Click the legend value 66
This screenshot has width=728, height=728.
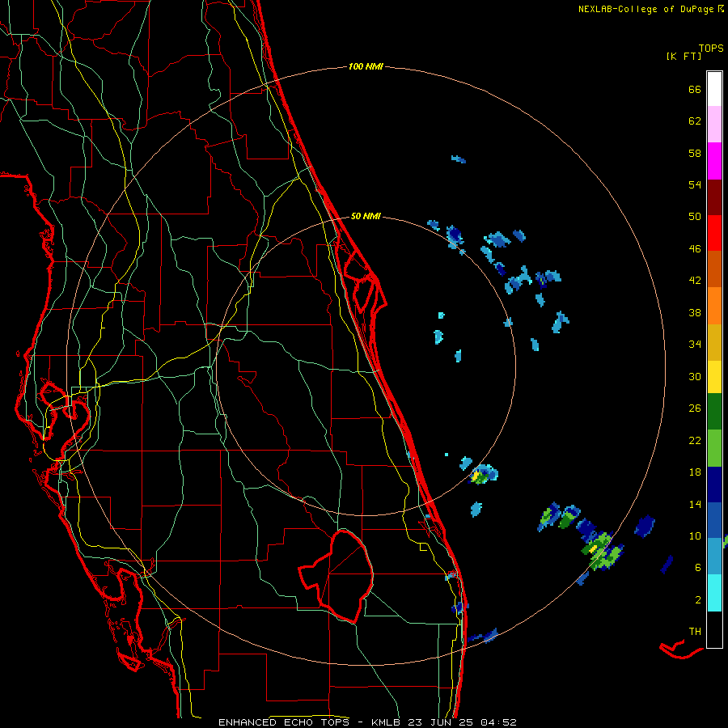[x=695, y=89]
